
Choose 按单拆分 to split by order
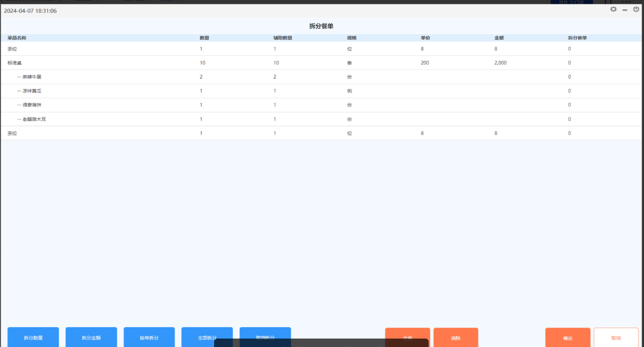click(149, 337)
